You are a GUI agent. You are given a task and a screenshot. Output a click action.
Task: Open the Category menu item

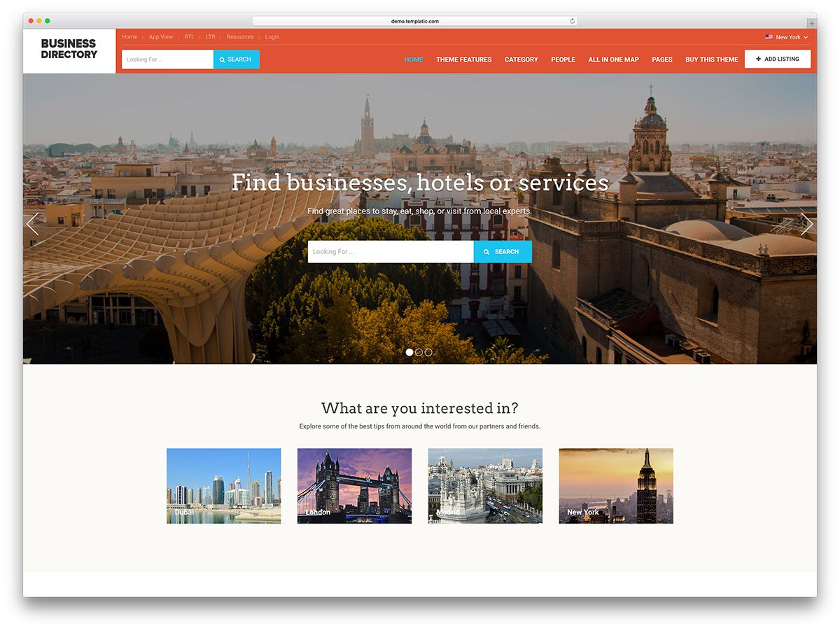coord(521,59)
